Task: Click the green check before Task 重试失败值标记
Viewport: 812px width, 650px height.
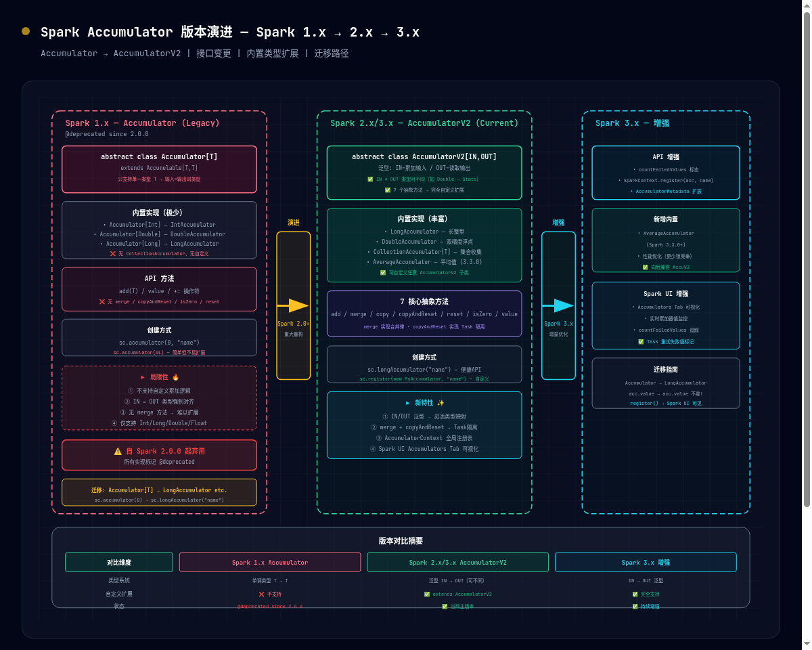Action: click(x=641, y=342)
